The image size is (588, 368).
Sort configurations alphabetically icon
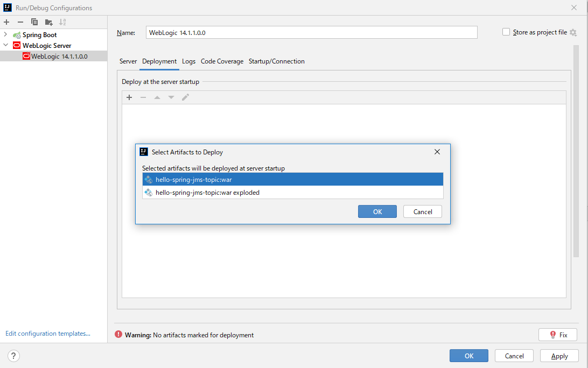pos(62,22)
